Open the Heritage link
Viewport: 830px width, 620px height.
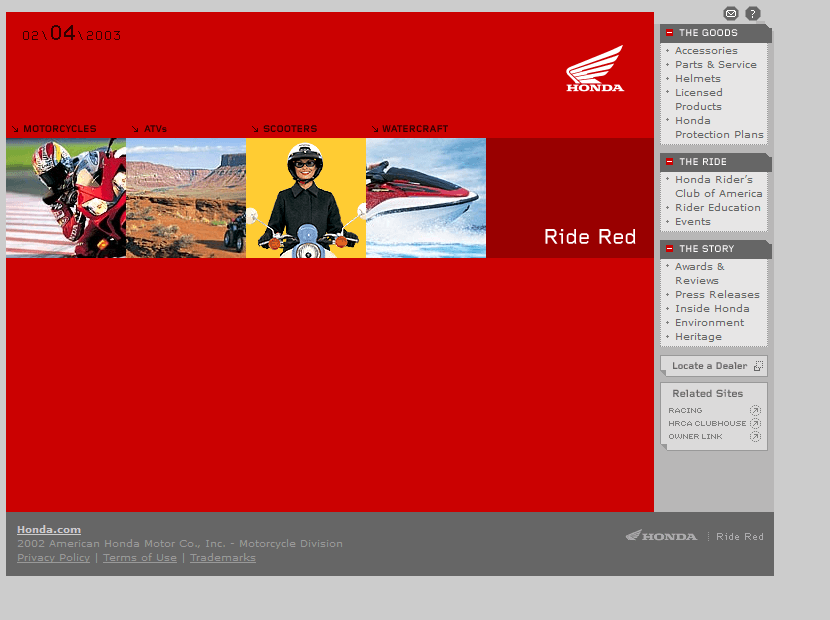(x=698, y=337)
